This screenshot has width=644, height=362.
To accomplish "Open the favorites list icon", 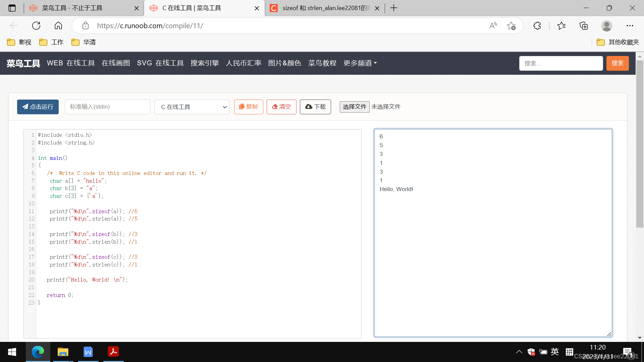I will [561, 26].
